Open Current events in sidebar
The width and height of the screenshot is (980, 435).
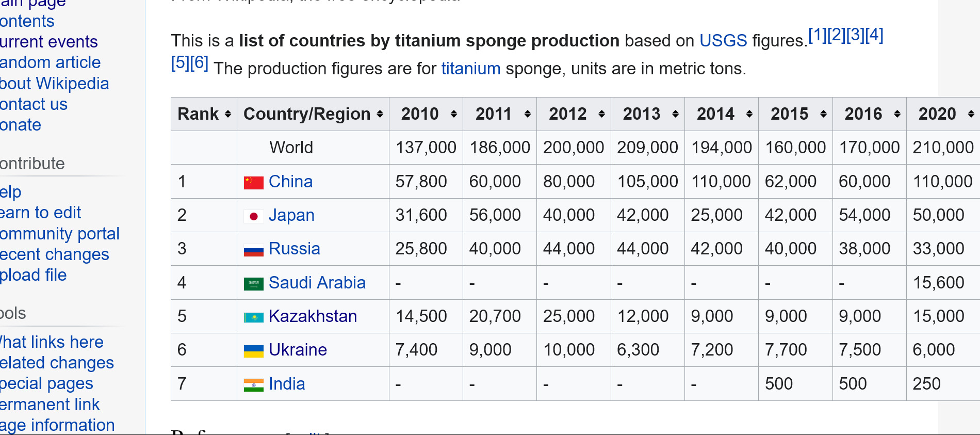click(x=48, y=42)
